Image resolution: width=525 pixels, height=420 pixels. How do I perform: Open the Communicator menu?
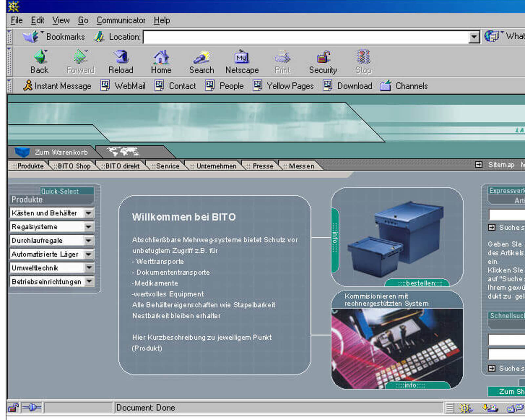121,20
